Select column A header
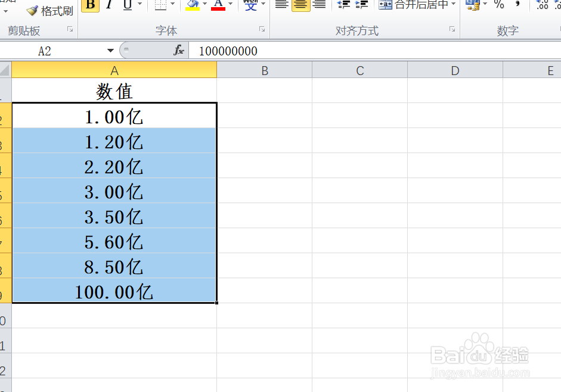 (114, 70)
